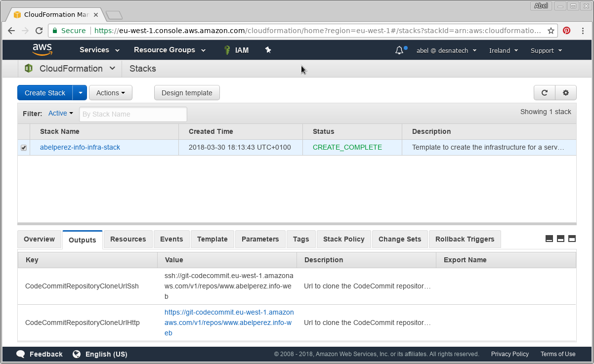Click the language globe icon

tap(77, 354)
